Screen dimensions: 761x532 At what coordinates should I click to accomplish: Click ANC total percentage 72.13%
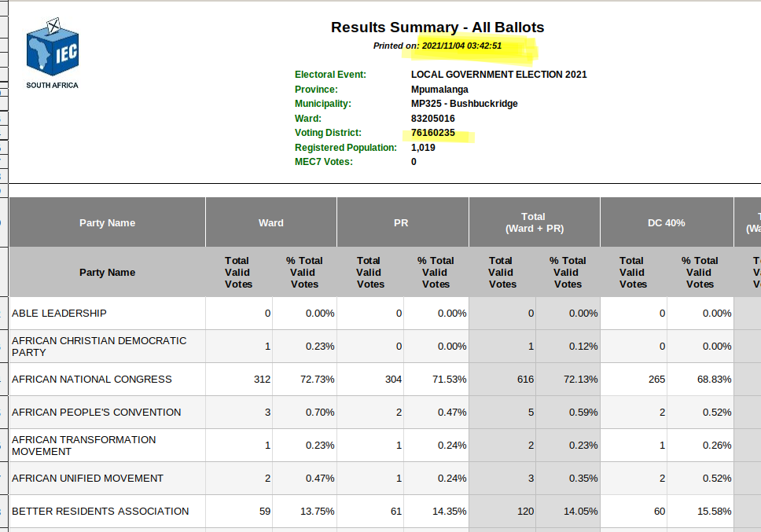[581, 380]
